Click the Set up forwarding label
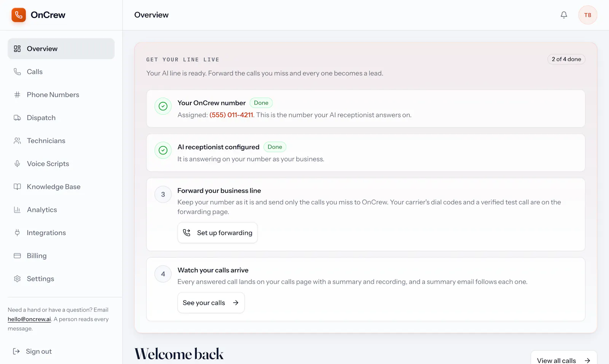 pyautogui.click(x=225, y=233)
